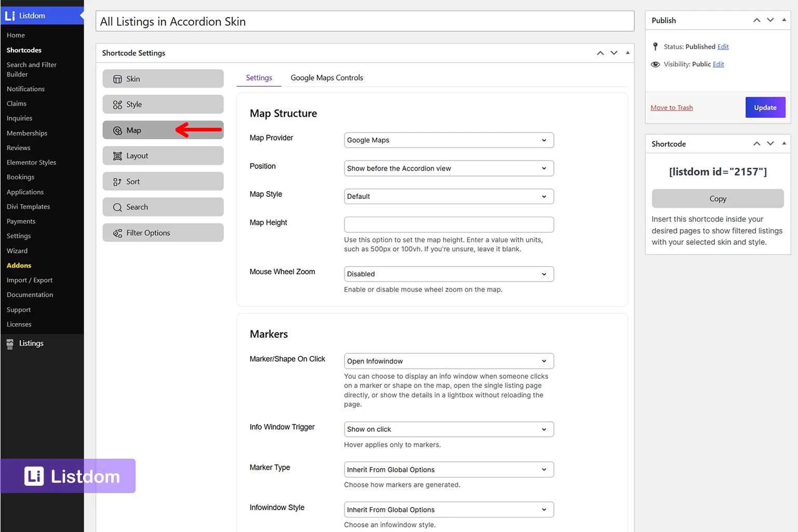The image size is (798, 532).
Task: Move Shortcode panel up arrow
Action: [756, 144]
